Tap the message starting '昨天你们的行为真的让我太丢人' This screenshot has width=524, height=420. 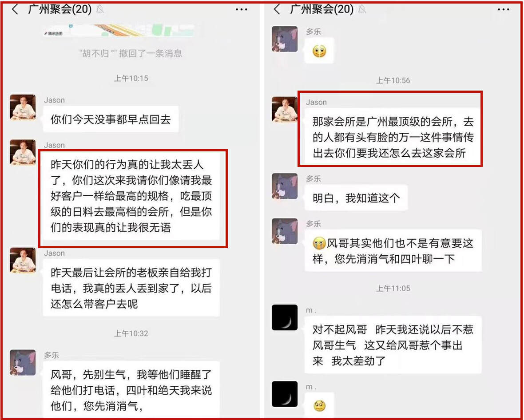pos(131,196)
